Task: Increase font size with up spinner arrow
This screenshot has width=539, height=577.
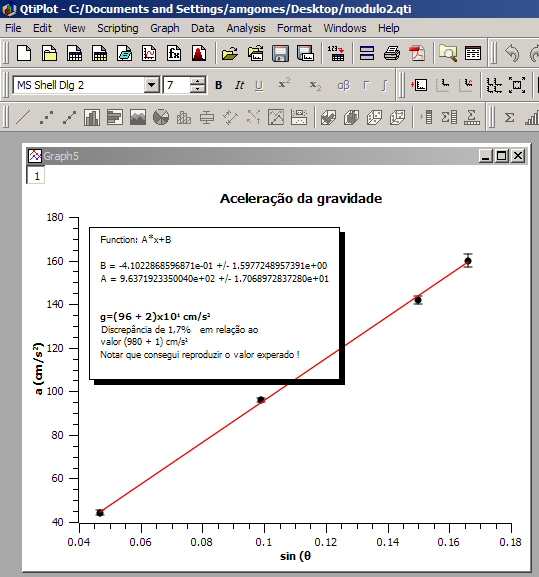Action: (198, 81)
